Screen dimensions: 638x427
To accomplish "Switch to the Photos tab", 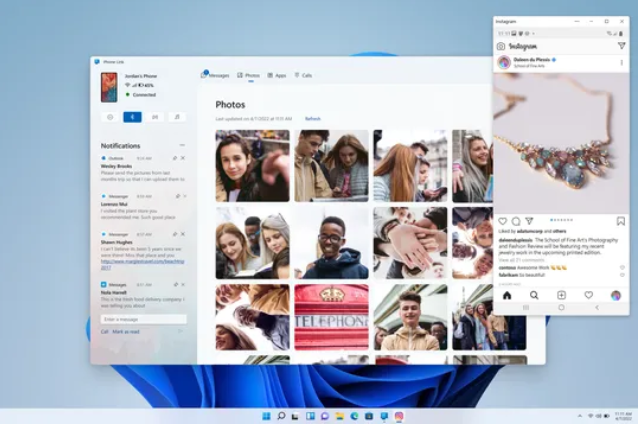I will [249, 75].
